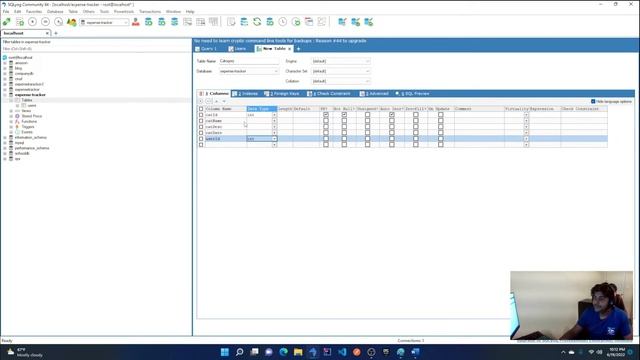Image resolution: width=640 pixels, height=360 pixels.
Task: Switch to the 3 Foreign Keys tab
Action: tap(282, 93)
